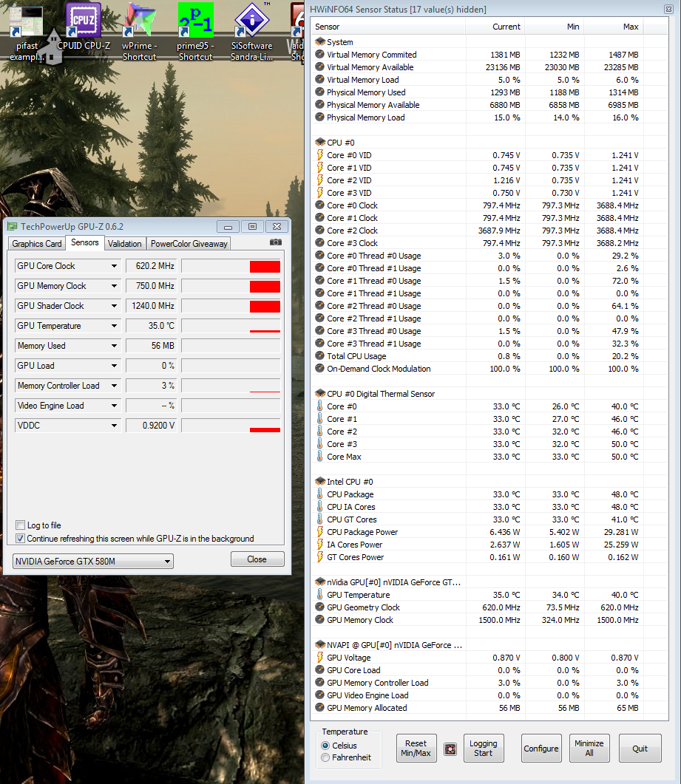Open the Configure button in HWiNFO64
The image size is (681, 784).
(x=541, y=748)
